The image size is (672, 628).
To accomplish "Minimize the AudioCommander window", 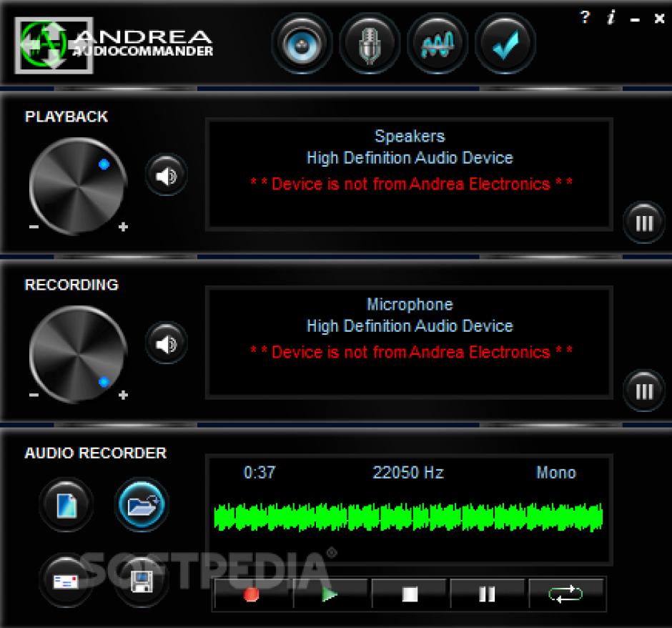I will 635,19.
